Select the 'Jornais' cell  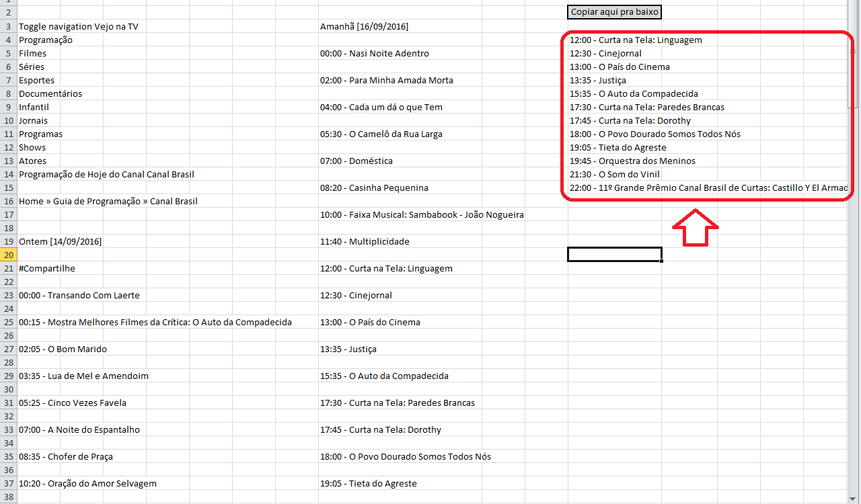click(34, 120)
